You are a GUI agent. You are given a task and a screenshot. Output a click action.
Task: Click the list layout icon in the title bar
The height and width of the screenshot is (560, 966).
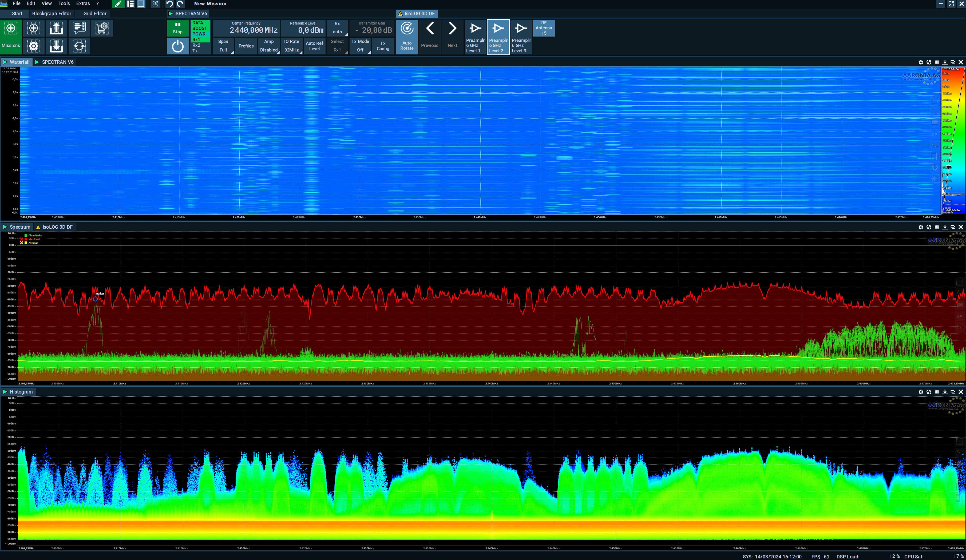click(x=130, y=4)
